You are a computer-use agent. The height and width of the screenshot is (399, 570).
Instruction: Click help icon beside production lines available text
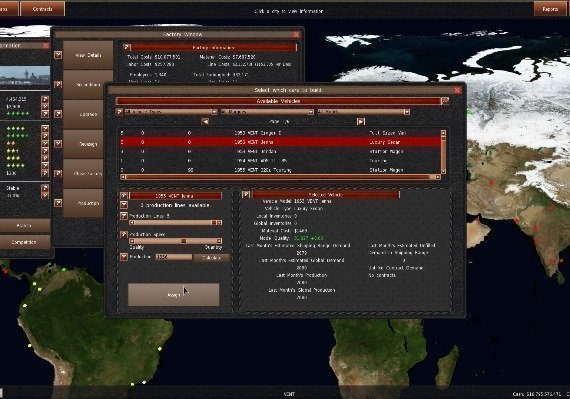tap(124, 205)
